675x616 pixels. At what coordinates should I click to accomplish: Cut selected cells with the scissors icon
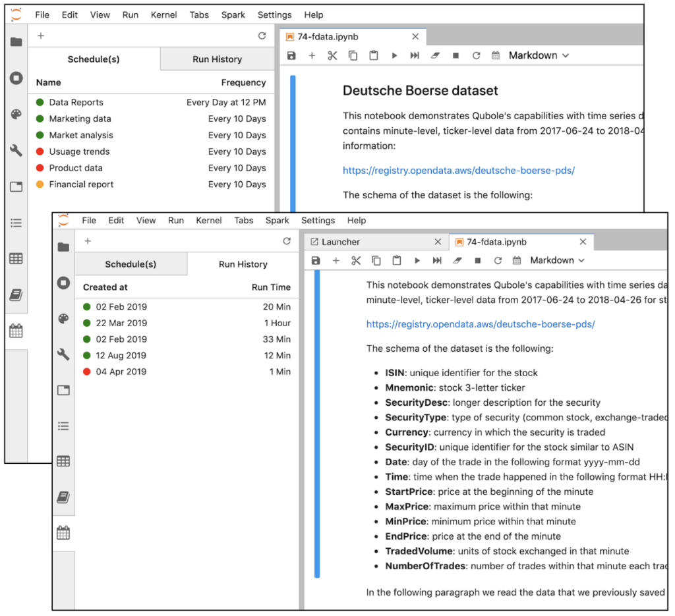[356, 260]
